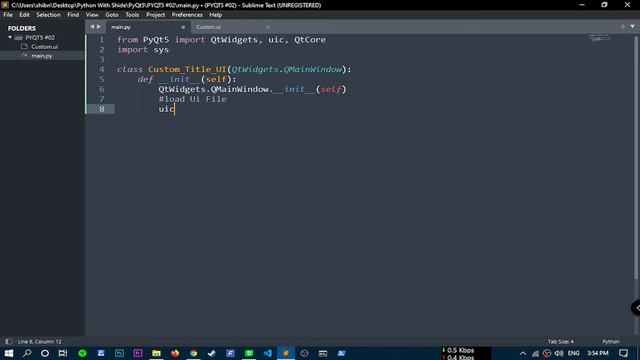Show hidden system tray icons
The height and width of the screenshot is (360, 640).
[522, 353]
